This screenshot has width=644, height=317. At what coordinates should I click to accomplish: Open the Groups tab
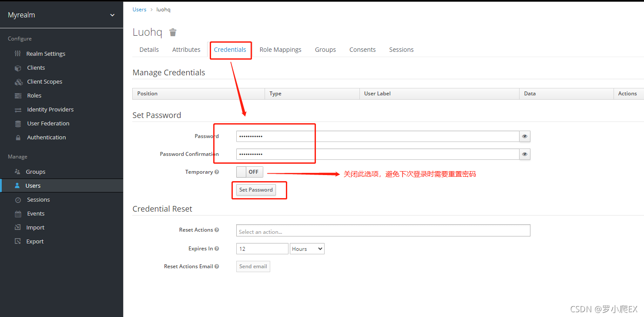tap(325, 50)
